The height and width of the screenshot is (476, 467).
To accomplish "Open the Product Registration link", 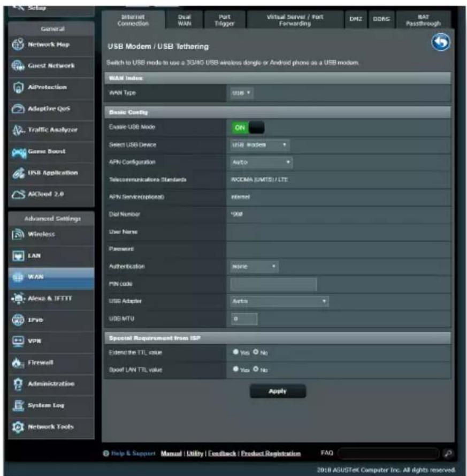I will pos(271,453).
